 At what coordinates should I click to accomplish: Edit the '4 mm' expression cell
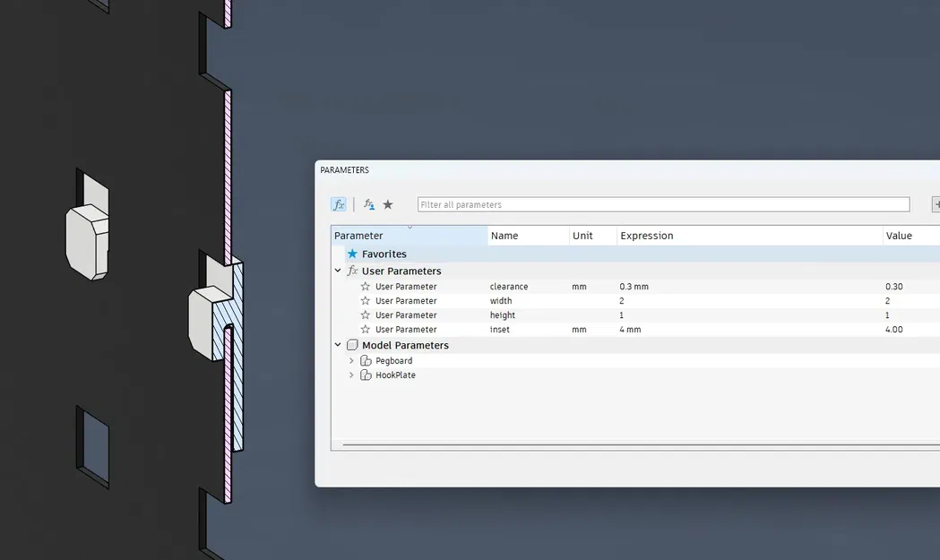point(631,329)
